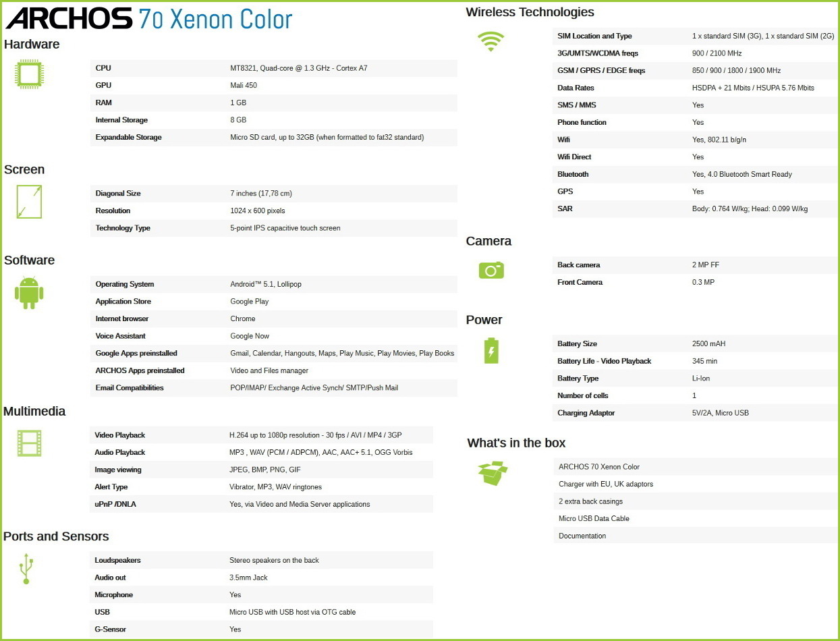
Task: Click the CPU value MT8321 Quad-core
Action: coord(299,68)
